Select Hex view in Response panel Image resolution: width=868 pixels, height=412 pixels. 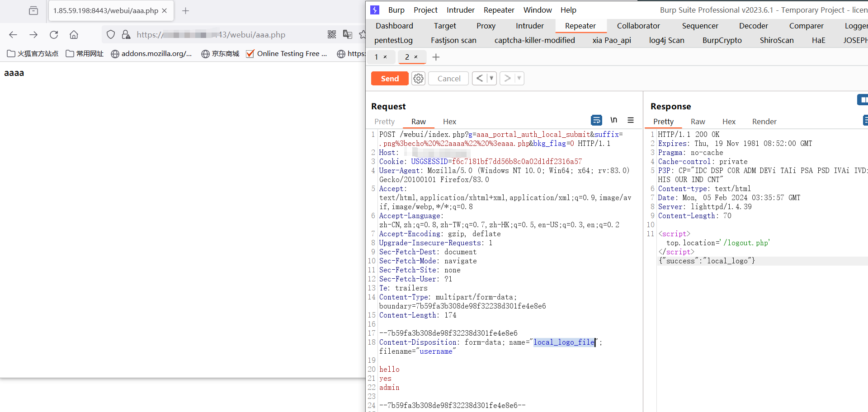[729, 122]
